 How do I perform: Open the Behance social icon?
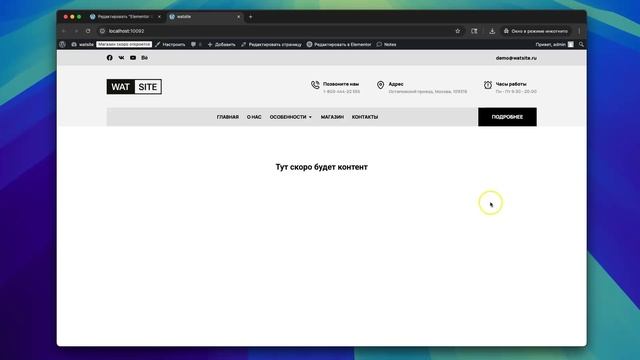144,58
